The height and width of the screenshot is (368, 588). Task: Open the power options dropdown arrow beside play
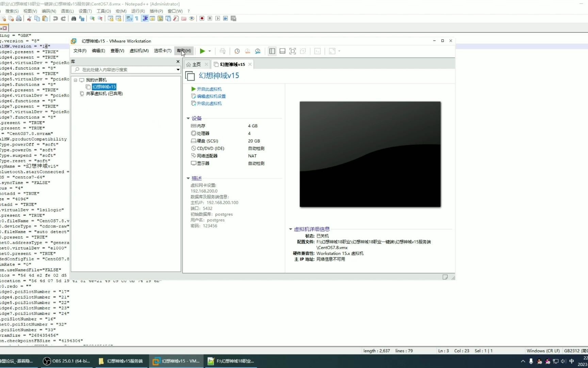tap(210, 51)
